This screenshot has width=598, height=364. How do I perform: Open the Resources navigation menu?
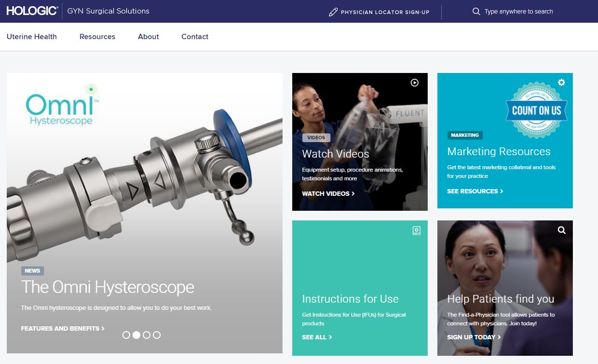(97, 37)
